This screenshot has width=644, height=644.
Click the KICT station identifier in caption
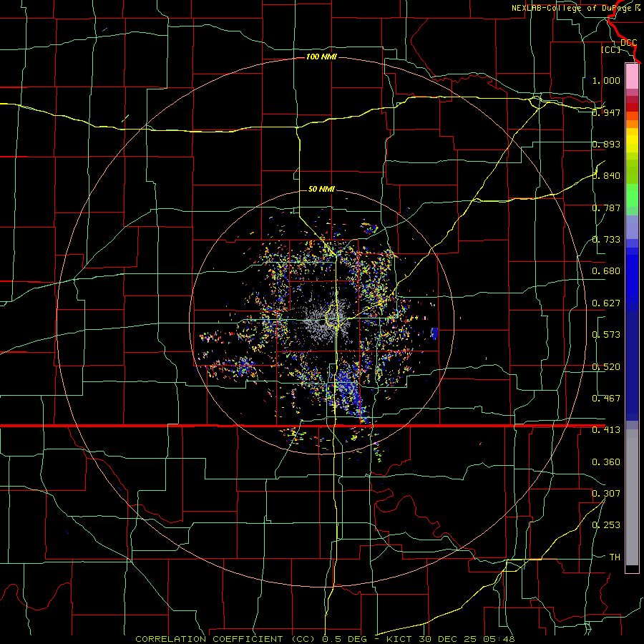[x=401, y=639]
